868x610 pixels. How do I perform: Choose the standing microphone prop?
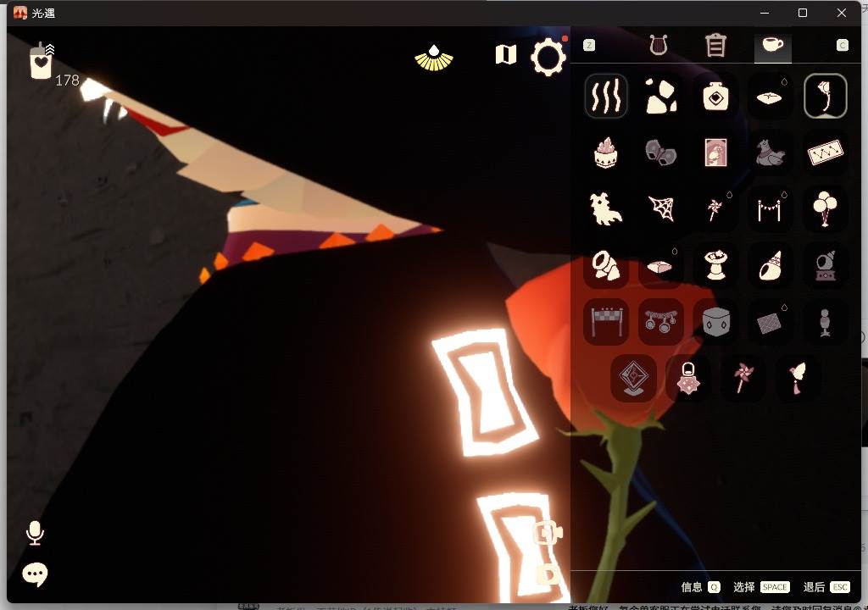click(825, 322)
